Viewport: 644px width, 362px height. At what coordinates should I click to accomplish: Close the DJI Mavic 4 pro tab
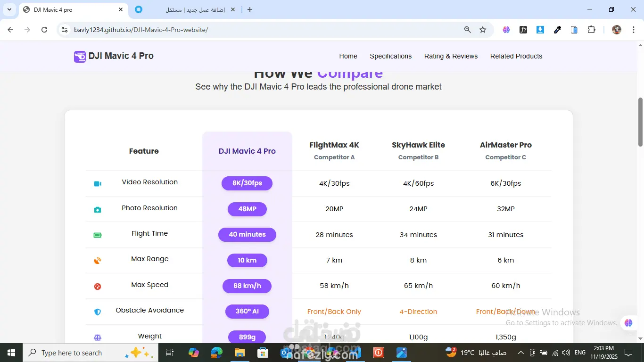click(x=121, y=9)
